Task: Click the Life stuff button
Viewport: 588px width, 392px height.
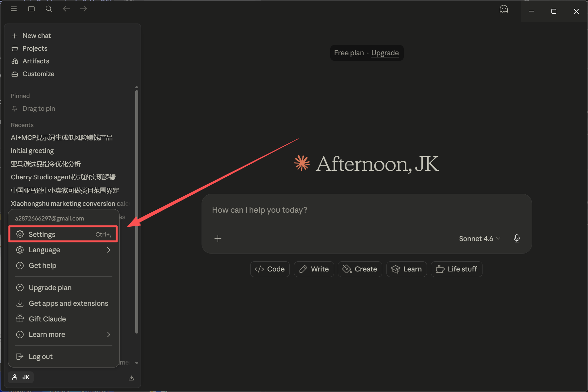Action: pyautogui.click(x=456, y=269)
